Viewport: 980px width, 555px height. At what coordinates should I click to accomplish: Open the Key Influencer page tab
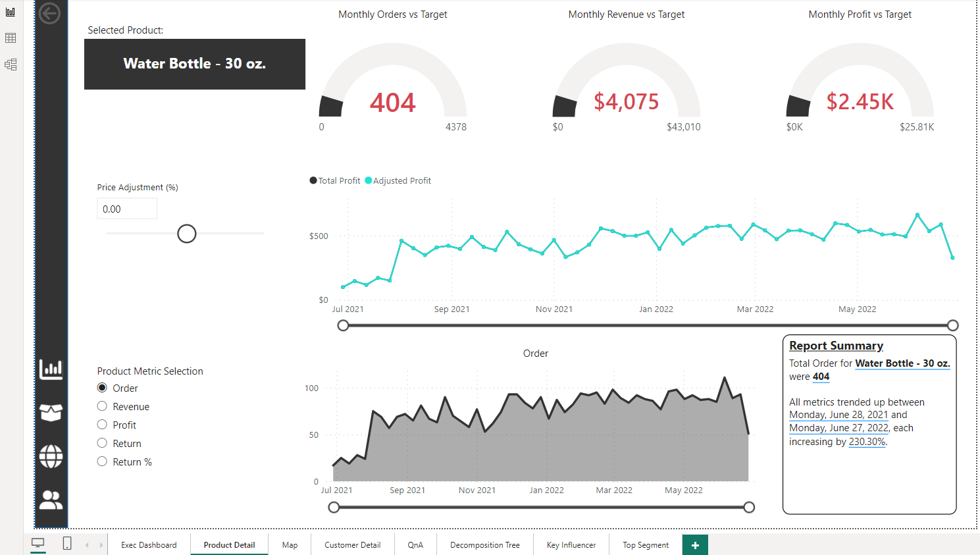571,545
